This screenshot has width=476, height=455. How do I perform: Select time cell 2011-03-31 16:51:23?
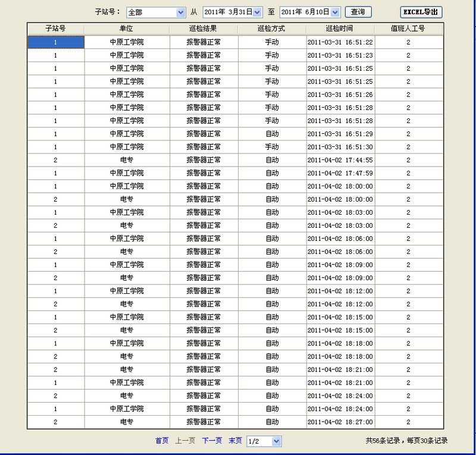(x=340, y=55)
